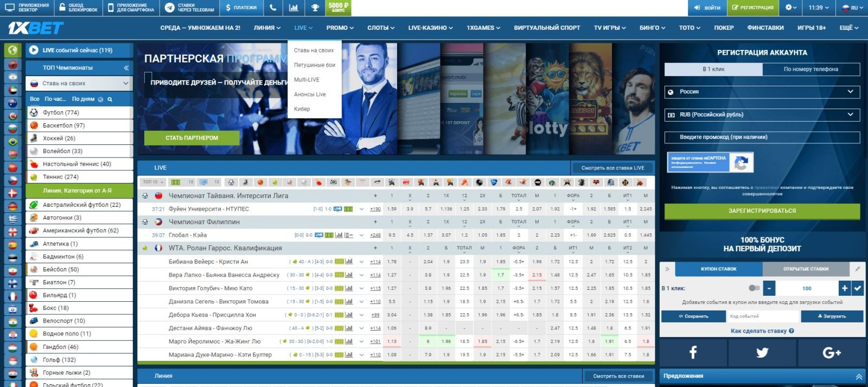Toggle the В 1 клик switch
Viewport: 868px width, 387px height.
pos(754,288)
